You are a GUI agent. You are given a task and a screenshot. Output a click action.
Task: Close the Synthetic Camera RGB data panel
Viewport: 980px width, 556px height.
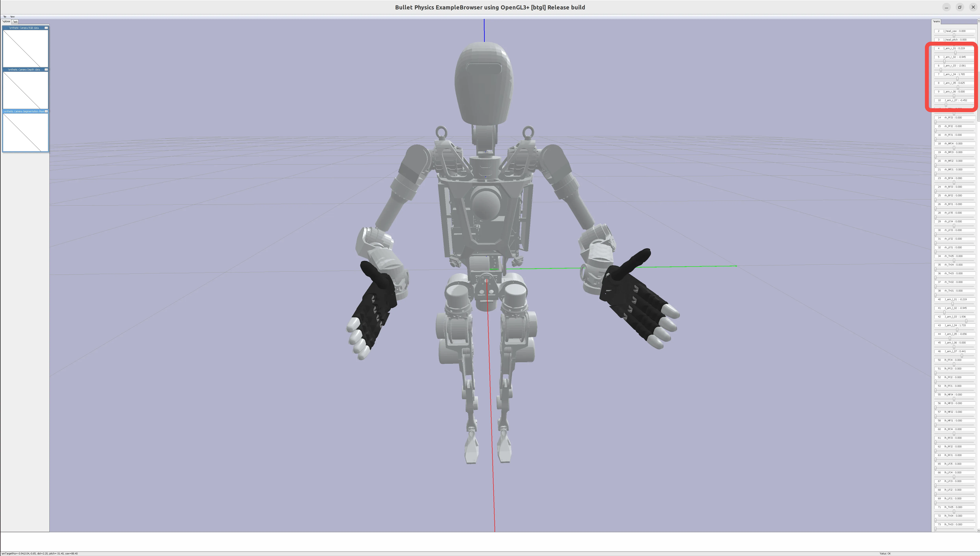click(x=46, y=28)
